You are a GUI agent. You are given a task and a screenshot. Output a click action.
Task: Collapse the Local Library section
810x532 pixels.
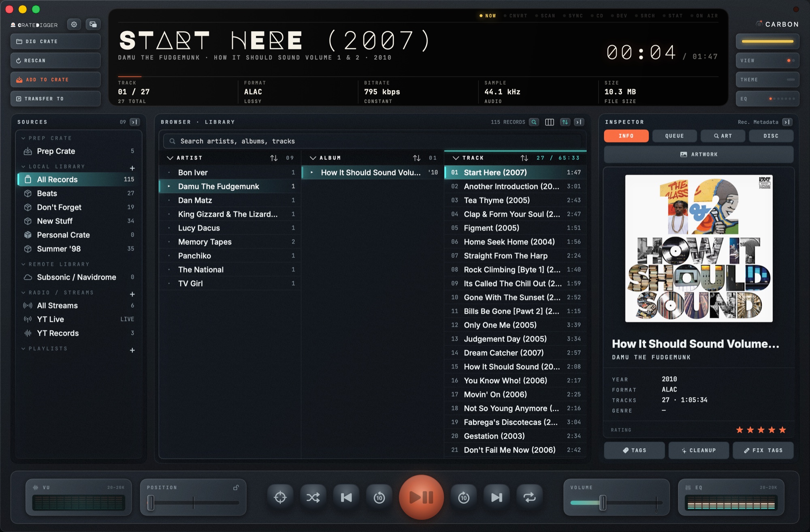pyautogui.click(x=23, y=166)
